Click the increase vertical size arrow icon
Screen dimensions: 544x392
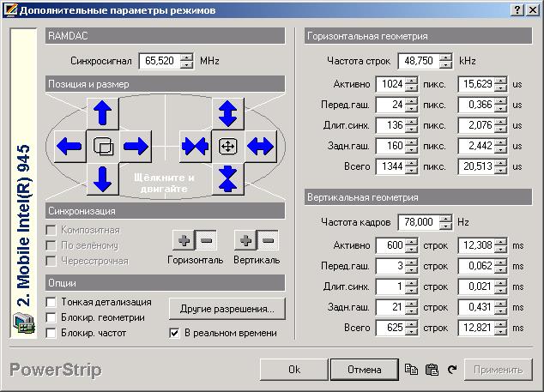point(227,113)
